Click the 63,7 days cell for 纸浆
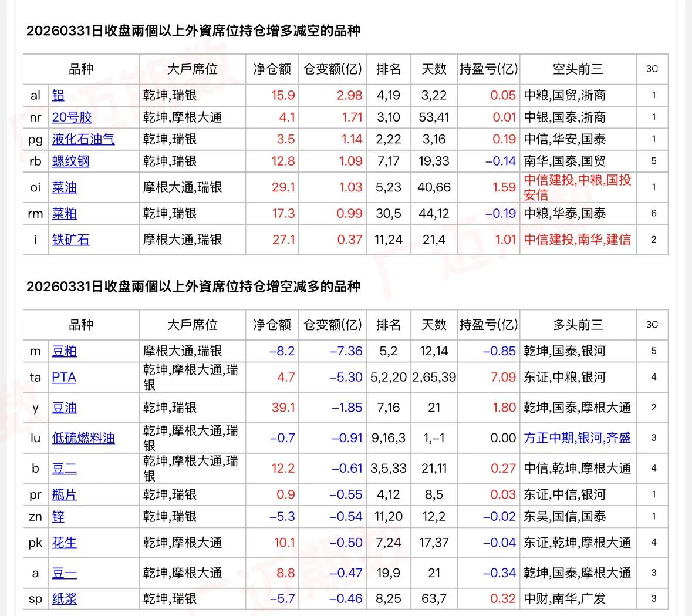Viewport: 692px width, 616px height. point(434,599)
